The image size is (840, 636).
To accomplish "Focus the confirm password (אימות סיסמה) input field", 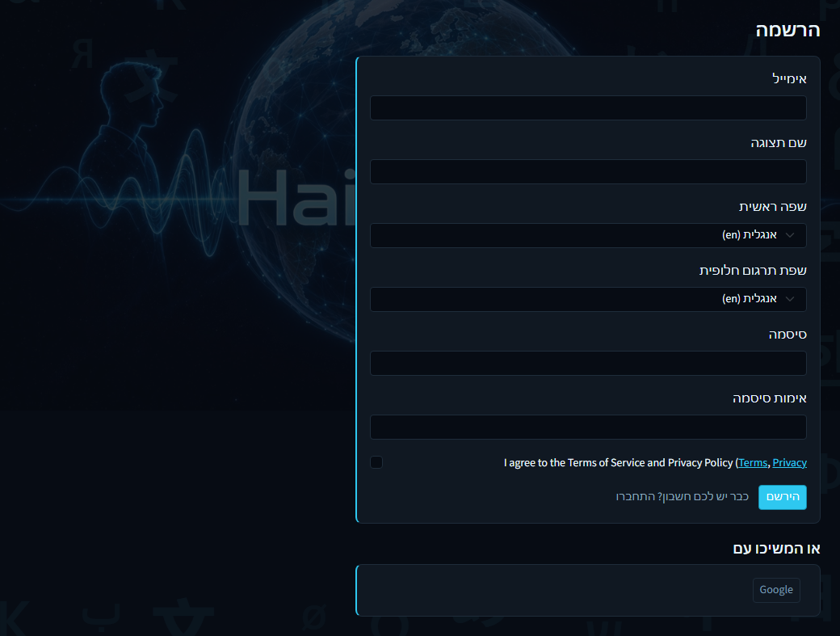I will click(588, 427).
